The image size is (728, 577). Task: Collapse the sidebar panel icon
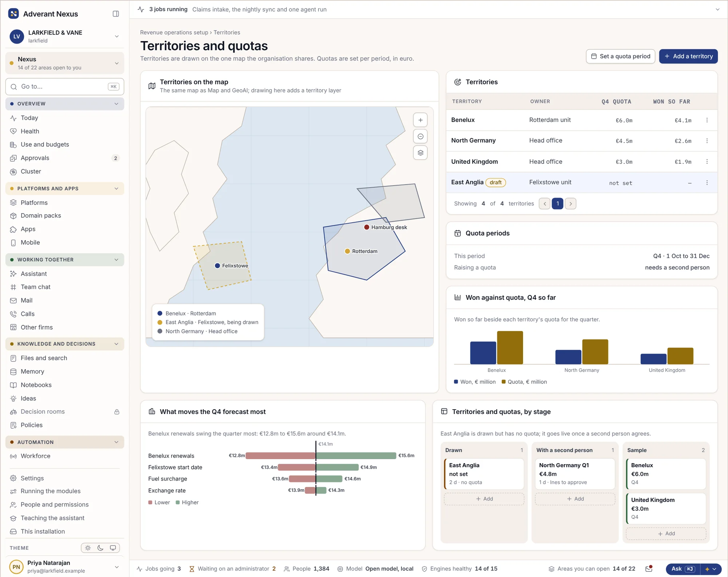pyautogui.click(x=116, y=14)
